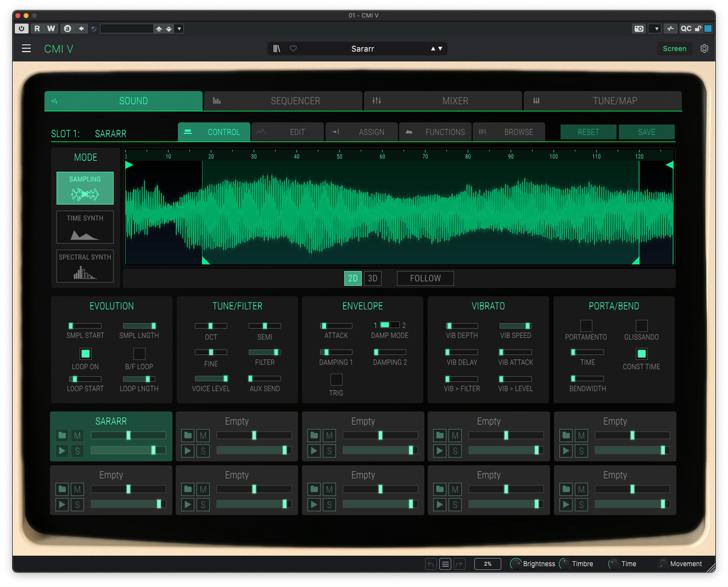Click the heart icon to like the preset
728x587 pixels.
tap(293, 49)
